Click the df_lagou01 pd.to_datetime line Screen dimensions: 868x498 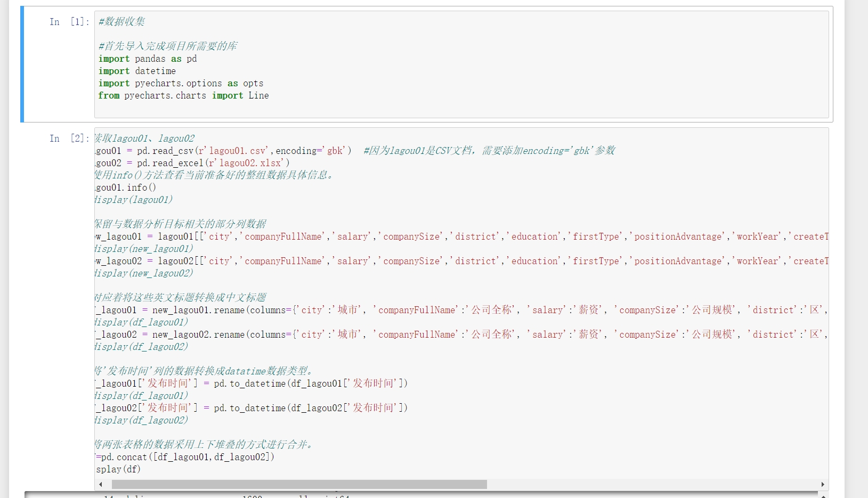tap(252, 383)
